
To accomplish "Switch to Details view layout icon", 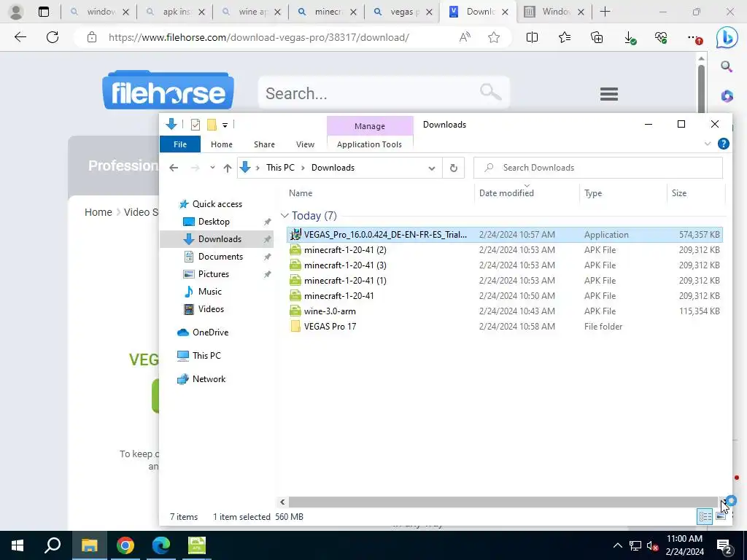I will (x=705, y=516).
